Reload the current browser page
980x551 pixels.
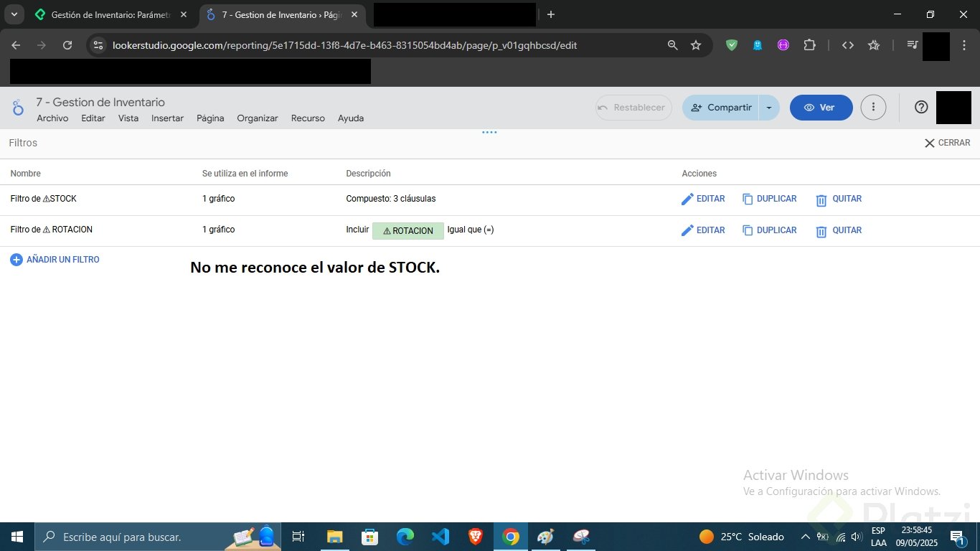pos(67,45)
